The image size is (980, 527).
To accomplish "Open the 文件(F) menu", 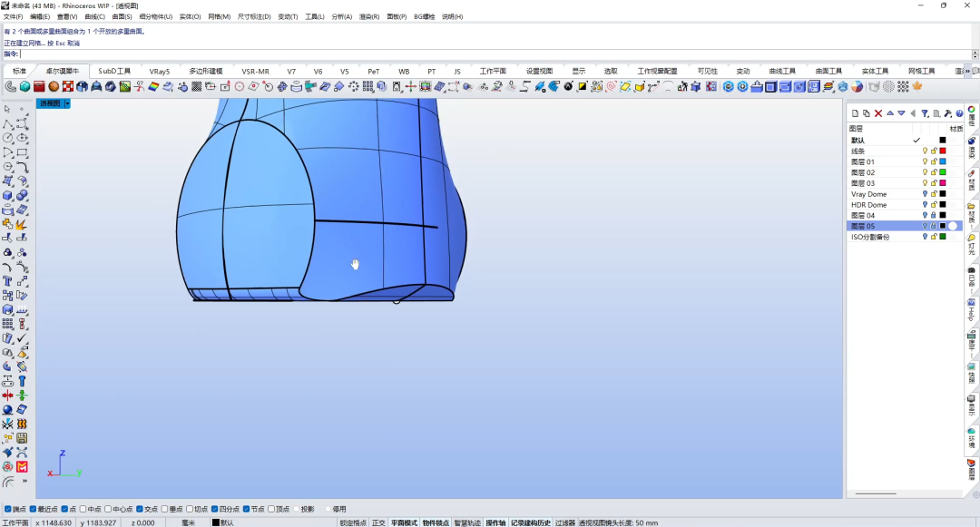I will (13, 17).
